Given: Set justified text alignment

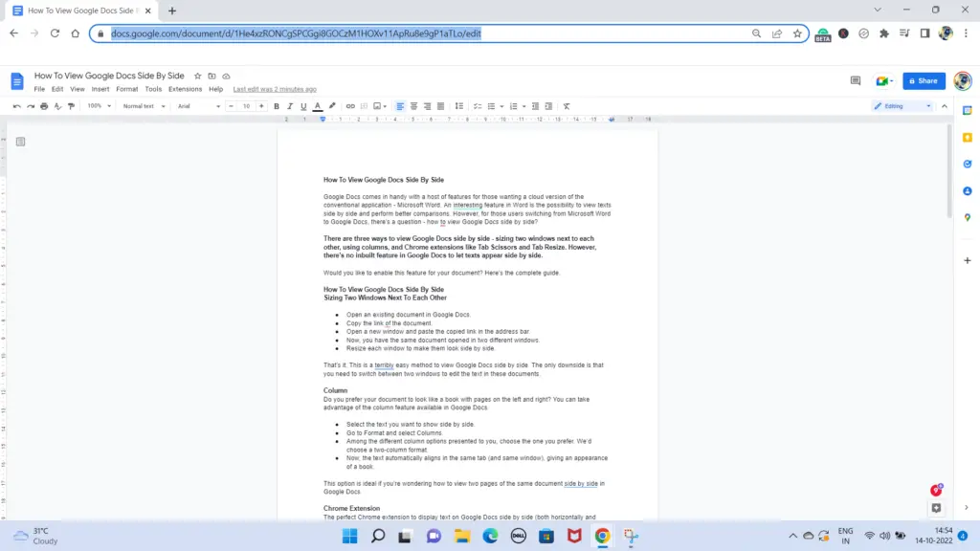Looking at the screenshot, I should coord(440,106).
